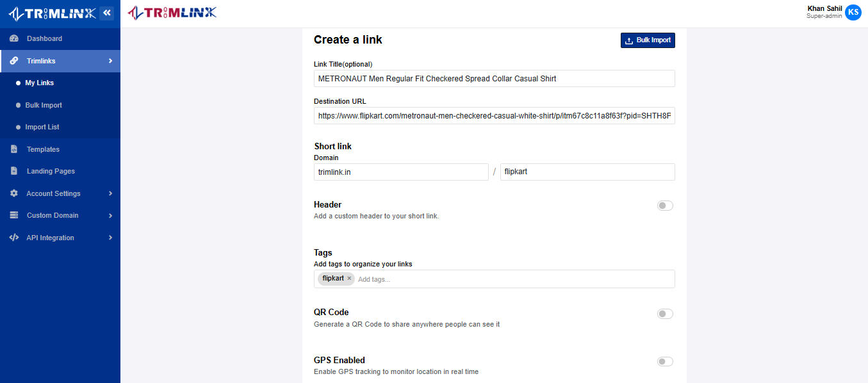This screenshot has height=383, width=868.
Task: Click Khan Sahil user name
Action: (x=825, y=8)
